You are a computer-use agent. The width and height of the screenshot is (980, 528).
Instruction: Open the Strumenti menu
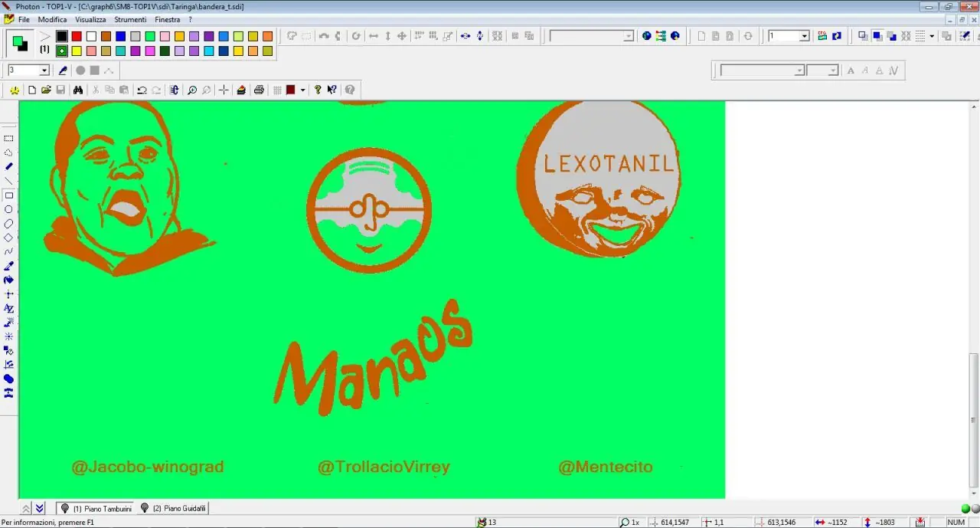(130, 19)
